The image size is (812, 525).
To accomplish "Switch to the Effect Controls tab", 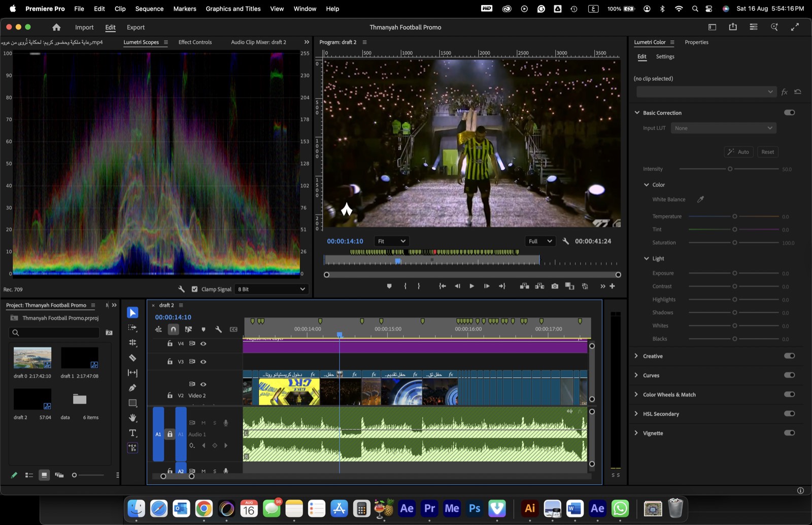I will click(x=195, y=42).
